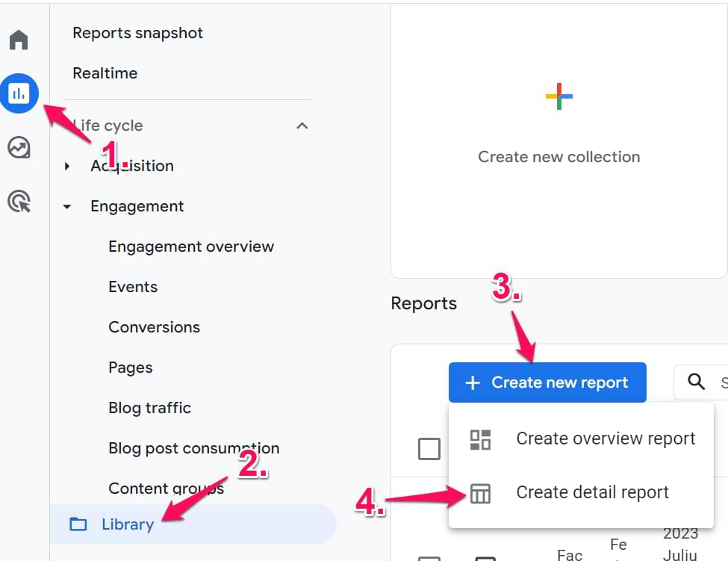Open the Home icon in left rail
This screenshot has height=561, width=728.
[19, 40]
